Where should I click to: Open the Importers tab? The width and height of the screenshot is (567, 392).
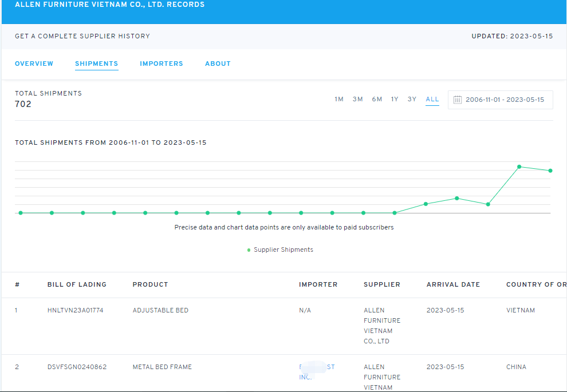tap(162, 64)
